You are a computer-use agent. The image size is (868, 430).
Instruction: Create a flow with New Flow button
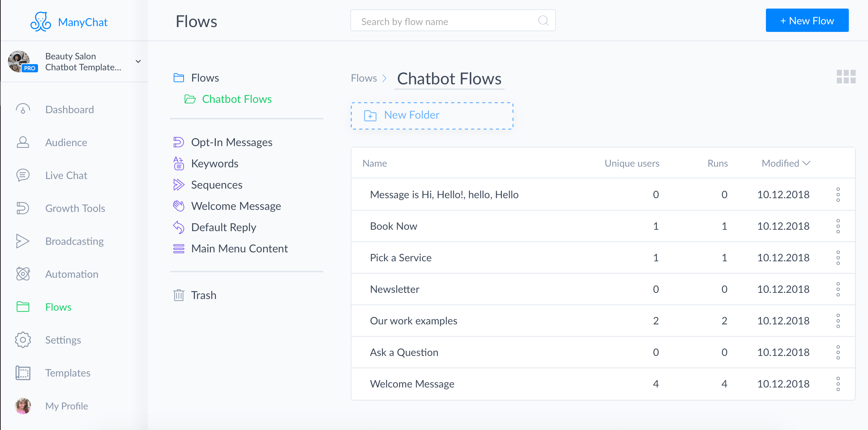[807, 20]
